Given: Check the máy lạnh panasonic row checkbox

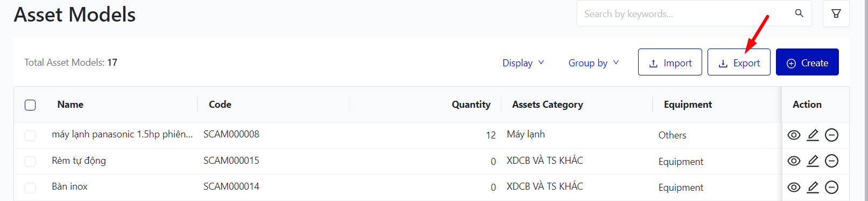Looking at the screenshot, I should [x=30, y=135].
